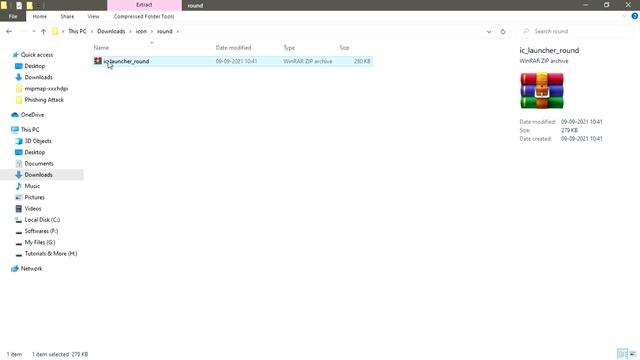Click the round breadcrumb segment
The image size is (640, 360).
pyautogui.click(x=164, y=31)
